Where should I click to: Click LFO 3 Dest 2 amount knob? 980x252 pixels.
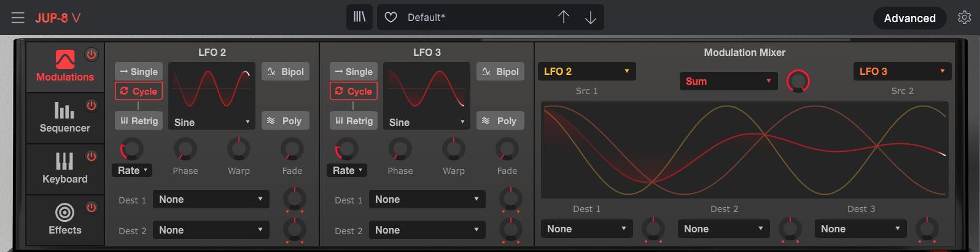(x=510, y=229)
